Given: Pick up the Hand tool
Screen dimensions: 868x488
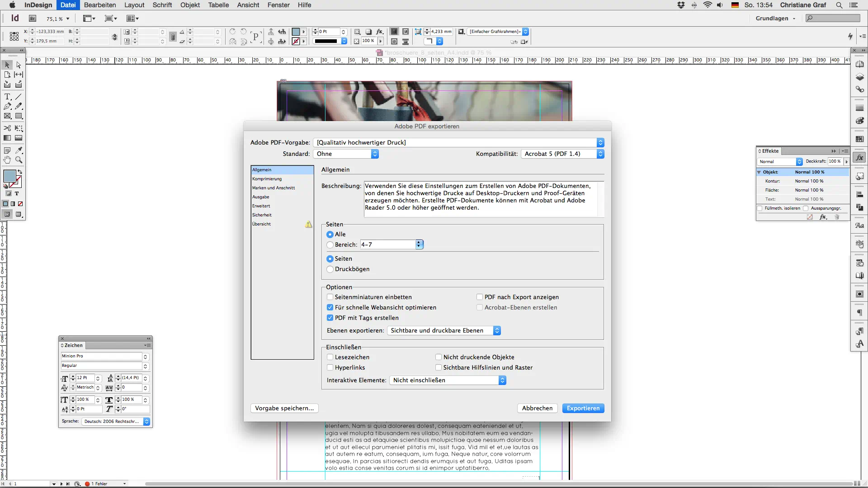Looking at the screenshot, I should coord(7,160).
